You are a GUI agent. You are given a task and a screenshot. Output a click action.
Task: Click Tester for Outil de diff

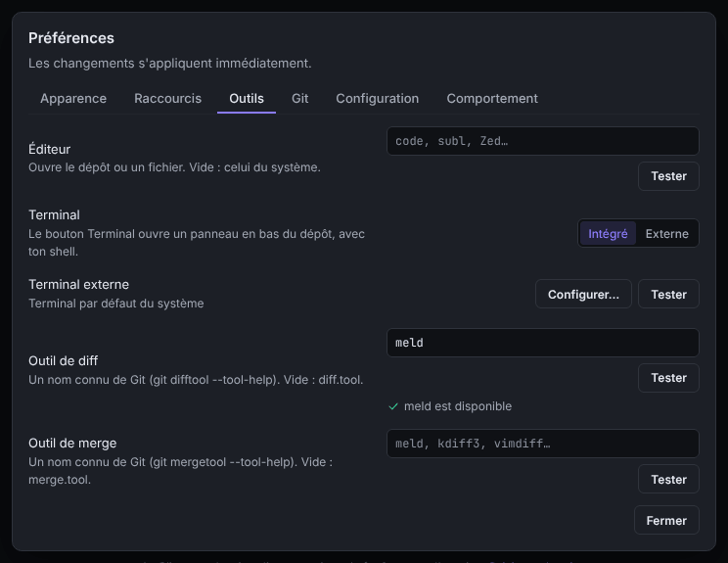(668, 378)
